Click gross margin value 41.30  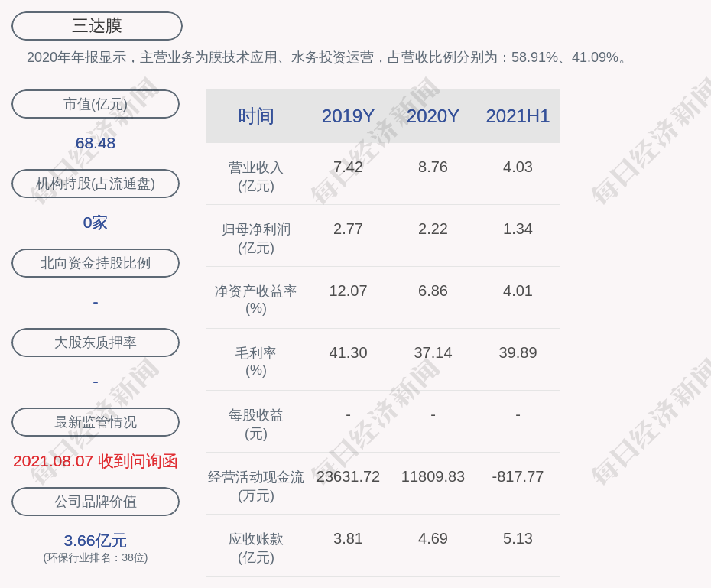click(348, 352)
